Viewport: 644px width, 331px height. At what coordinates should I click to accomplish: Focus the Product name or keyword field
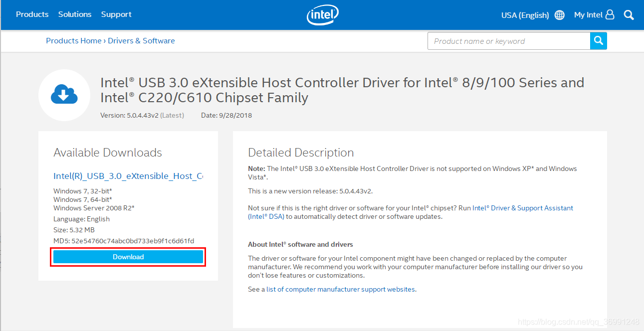pyautogui.click(x=509, y=41)
